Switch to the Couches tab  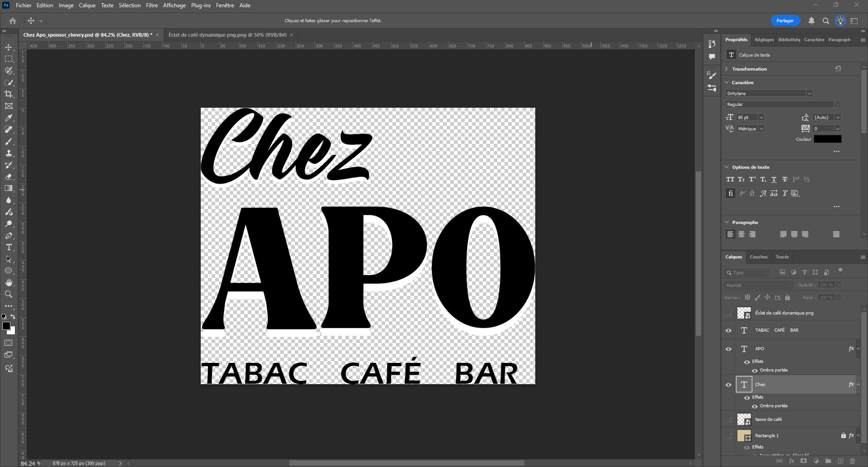tap(759, 257)
